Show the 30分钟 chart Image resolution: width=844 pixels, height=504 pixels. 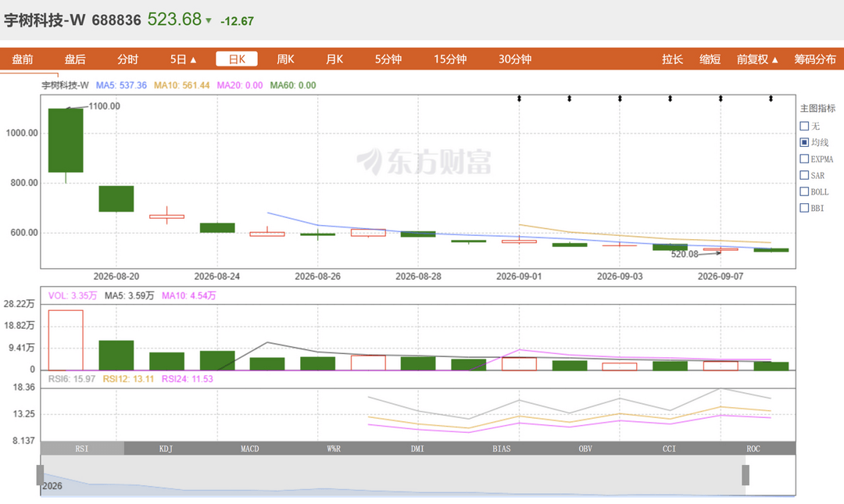pos(514,59)
